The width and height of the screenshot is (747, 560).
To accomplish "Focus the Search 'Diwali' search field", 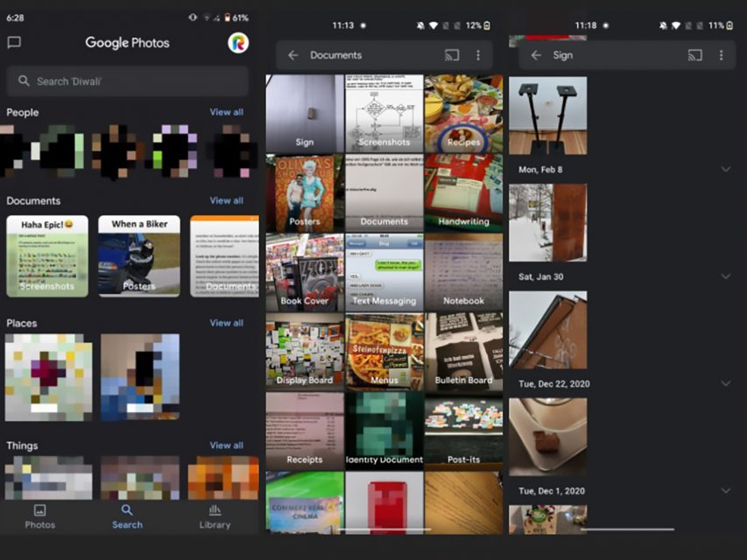I will point(128,81).
